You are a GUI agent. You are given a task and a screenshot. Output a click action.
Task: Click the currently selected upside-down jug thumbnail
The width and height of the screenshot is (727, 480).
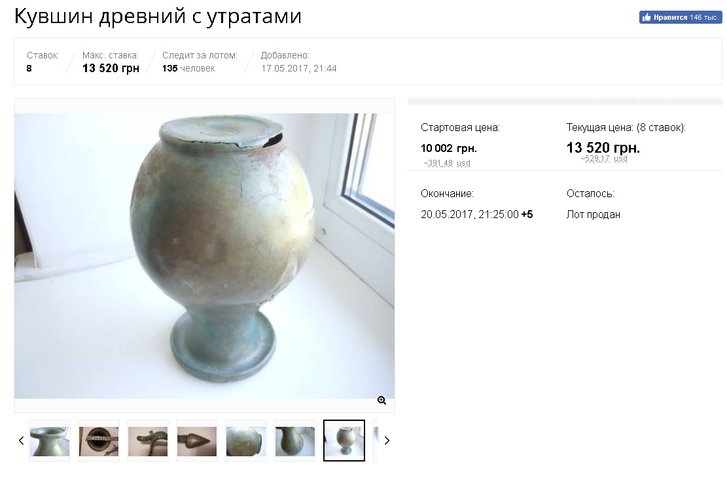point(344,441)
